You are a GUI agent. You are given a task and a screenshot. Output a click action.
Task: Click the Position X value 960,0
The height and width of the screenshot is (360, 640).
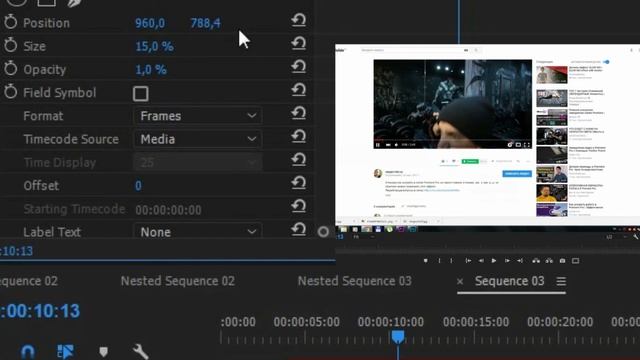coord(150,23)
